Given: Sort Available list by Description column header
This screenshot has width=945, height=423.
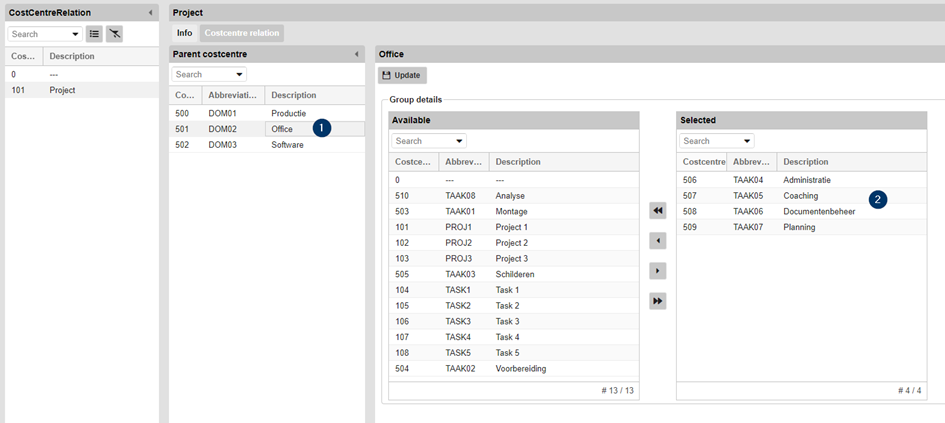Looking at the screenshot, I should tap(518, 162).
